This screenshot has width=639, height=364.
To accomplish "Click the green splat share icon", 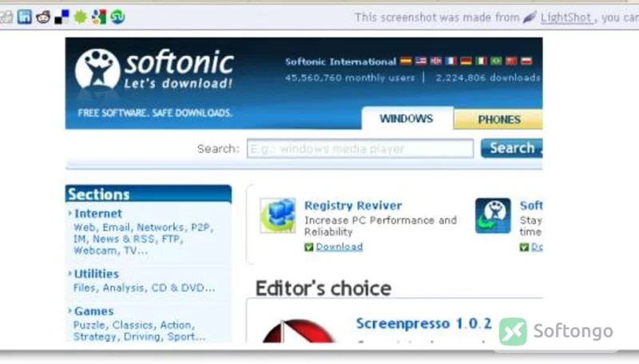I will coord(81,17).
